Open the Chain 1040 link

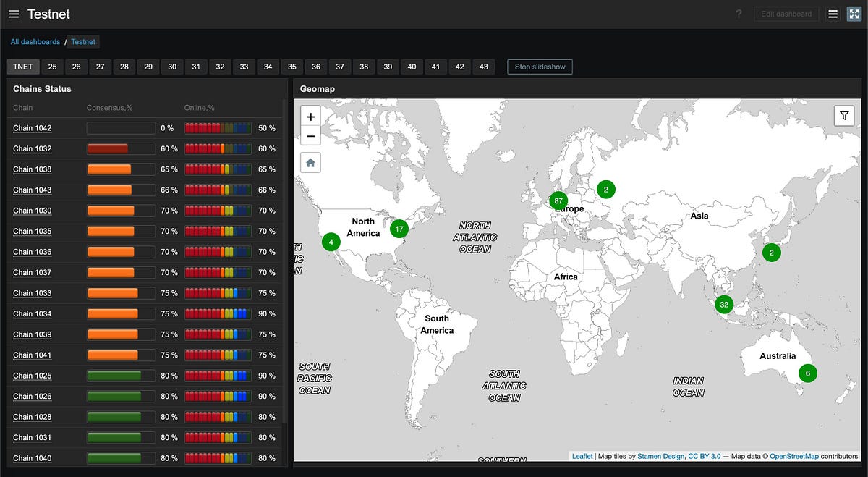pyautogui.click(x=33, y=458)
